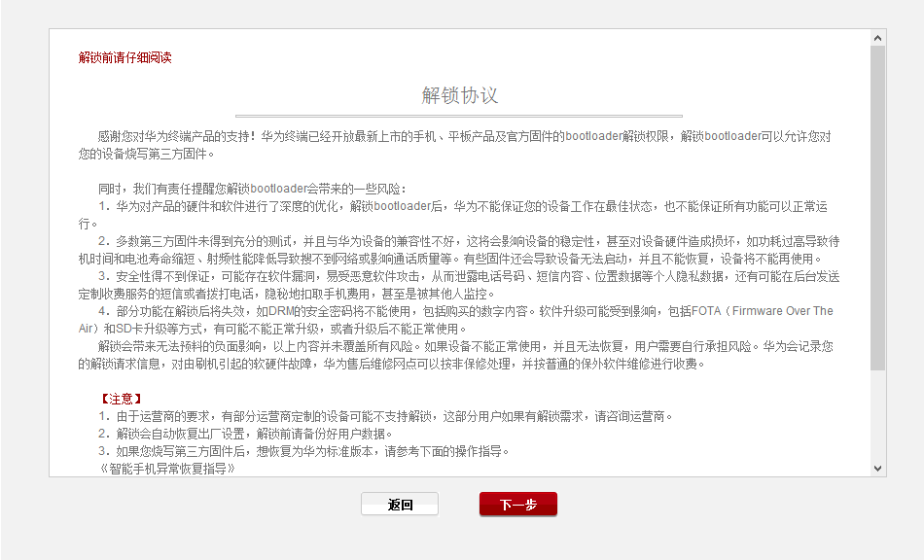Click the scrollbar up arrow
924x560 pixels.
click(x=877, y=38)
